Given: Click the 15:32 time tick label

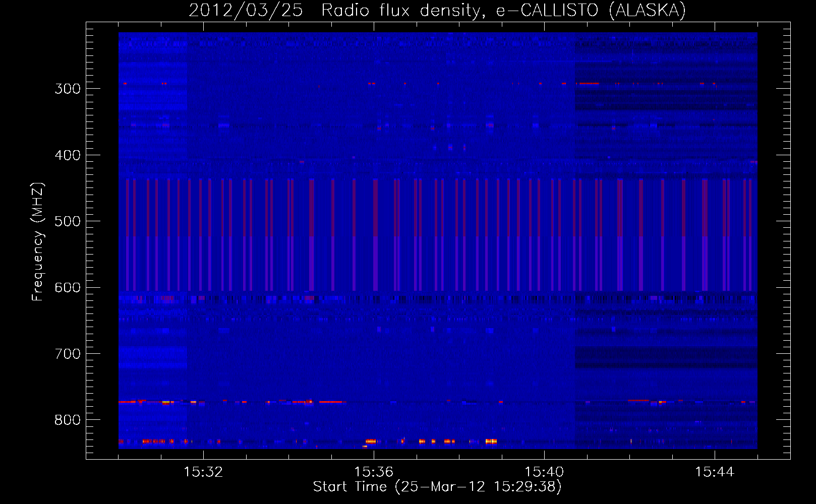Looking at the screenshot, I should 203,472.
